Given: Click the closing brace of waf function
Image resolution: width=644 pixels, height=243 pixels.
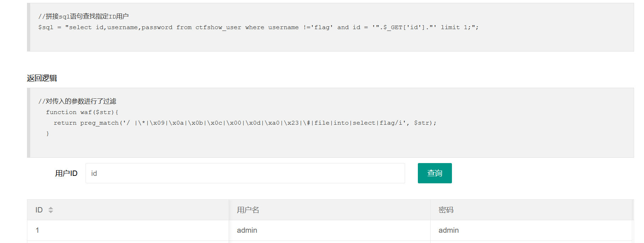Looking at the screenshot, I should click(x=48, y=134).
